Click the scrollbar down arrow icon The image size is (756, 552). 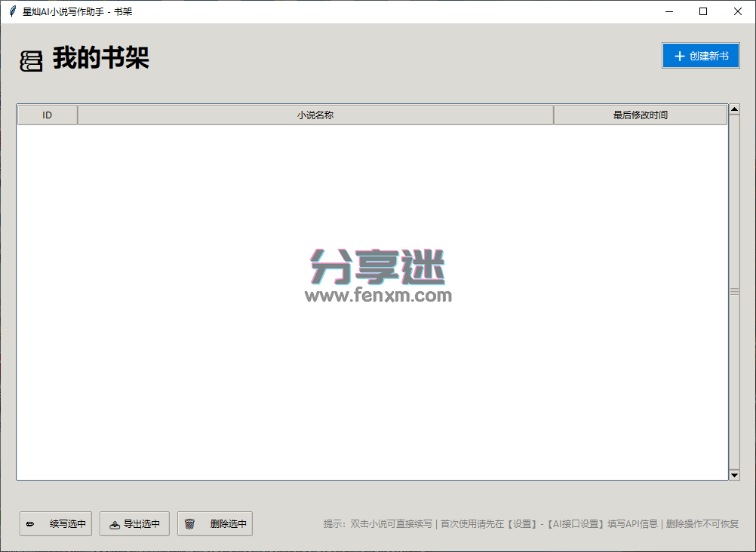[733, 474]
